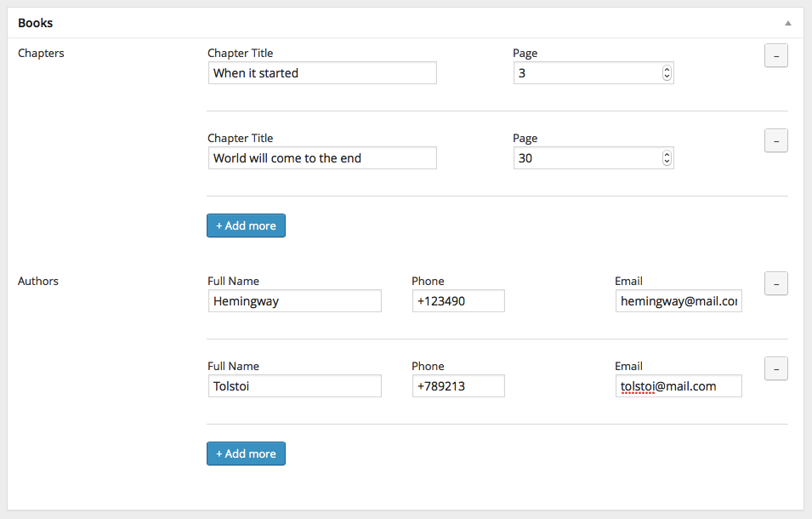The image size is (812, 519).
Task: Click the hemingway@mail.com email field
Action: [679, 301]
